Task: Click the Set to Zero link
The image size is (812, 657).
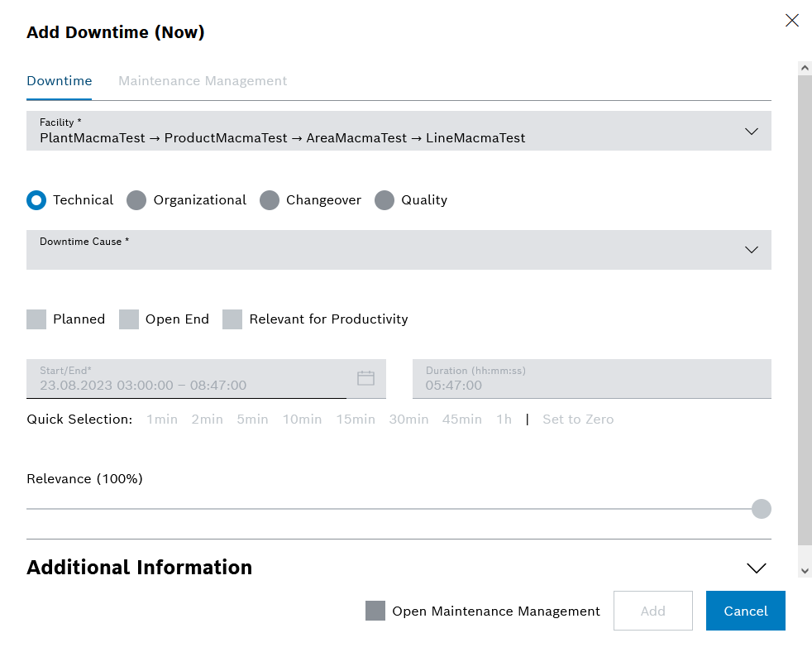Action: pyautogui.click(x=577, y=420)
